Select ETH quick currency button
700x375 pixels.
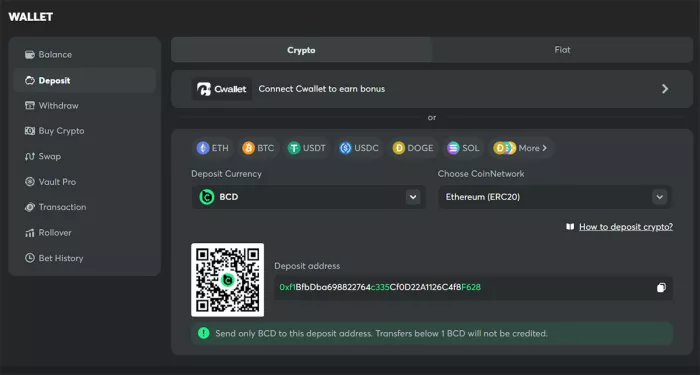[x=213, y=148]
